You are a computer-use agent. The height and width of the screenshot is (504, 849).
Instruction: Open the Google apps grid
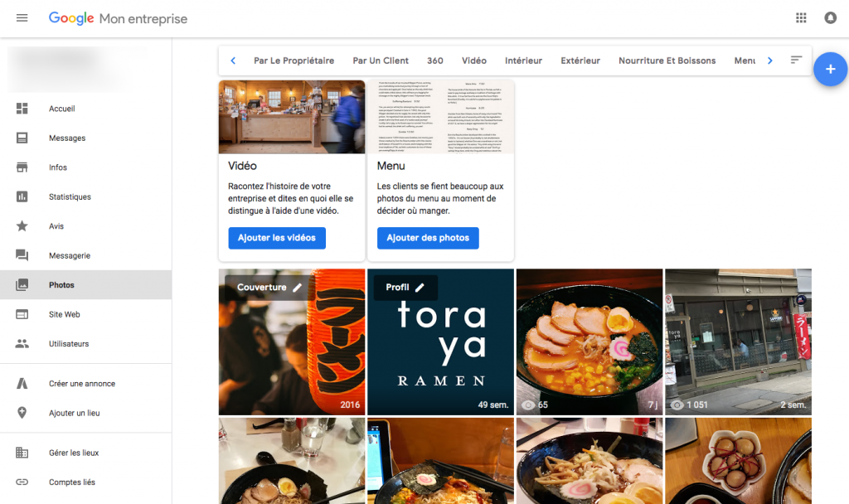coord(801,18)
